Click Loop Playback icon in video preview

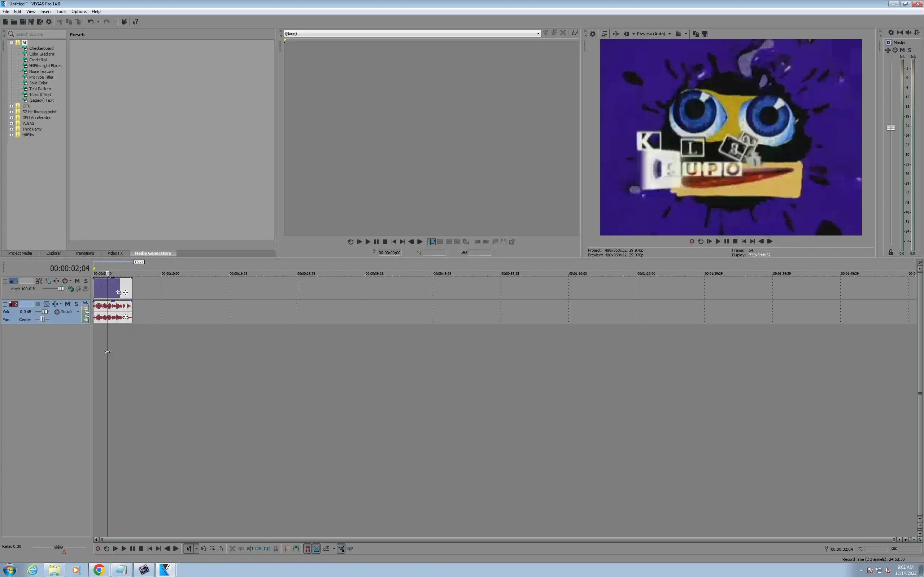pos(701,241)
